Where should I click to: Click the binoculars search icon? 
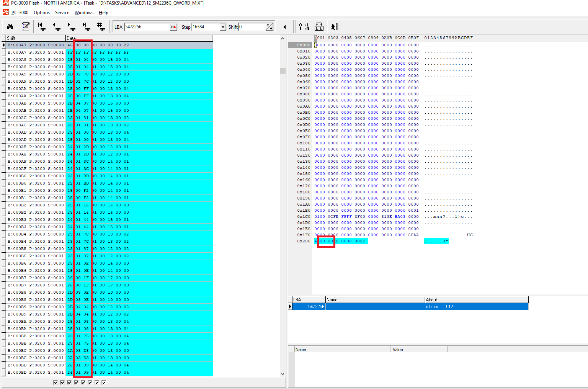(x=10, y=26)
